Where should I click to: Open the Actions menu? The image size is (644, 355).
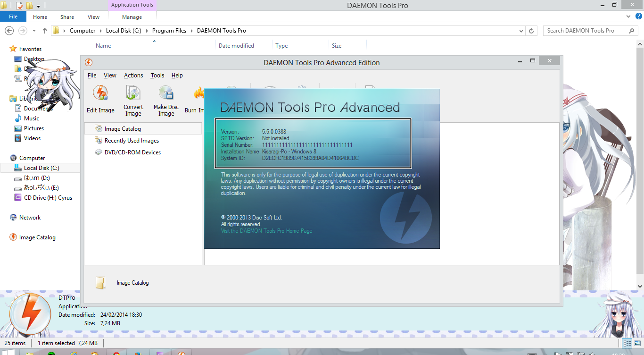point(133,75)
